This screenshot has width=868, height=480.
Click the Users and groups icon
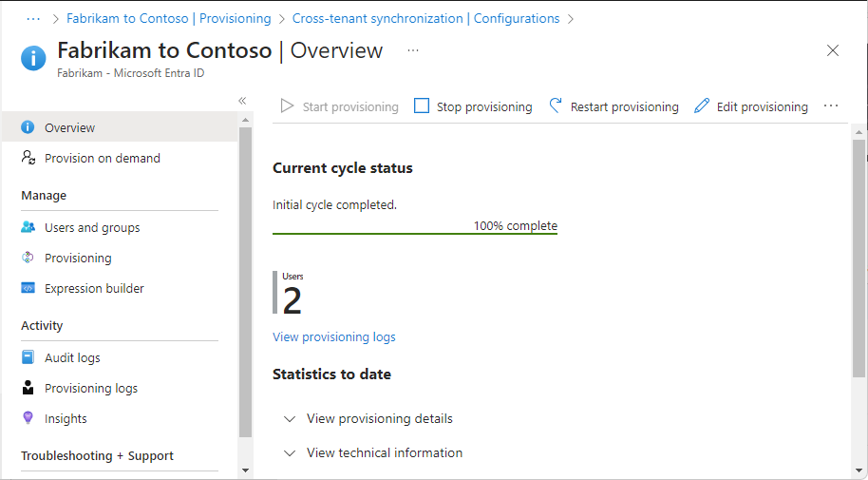[28, 227]
